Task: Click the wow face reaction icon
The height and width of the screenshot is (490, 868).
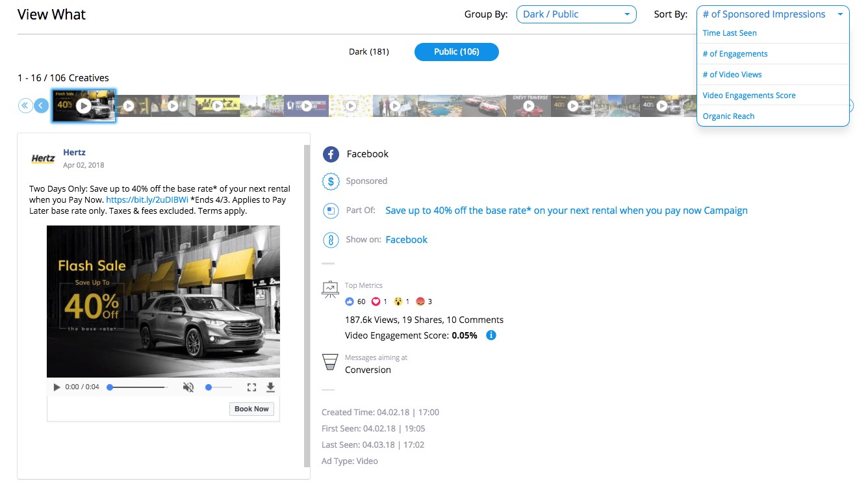Action: click(398, 302)
